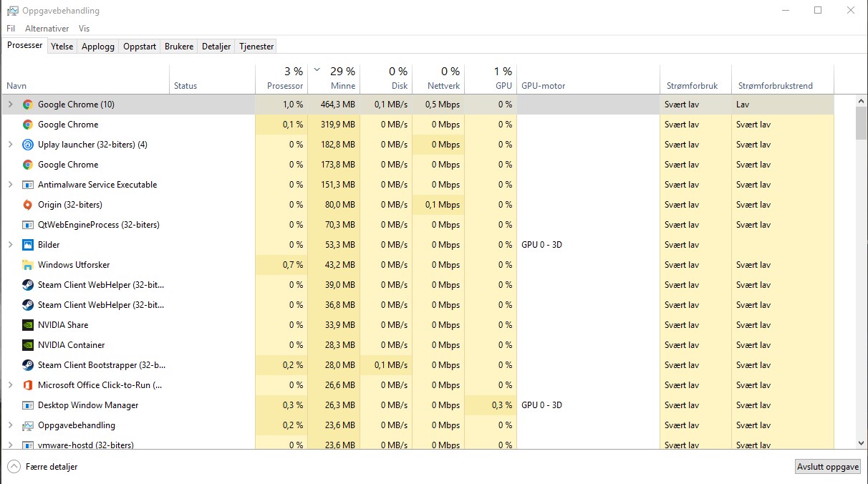
Task: Sort by the Nettverk column header
Action: pos(438,79)
